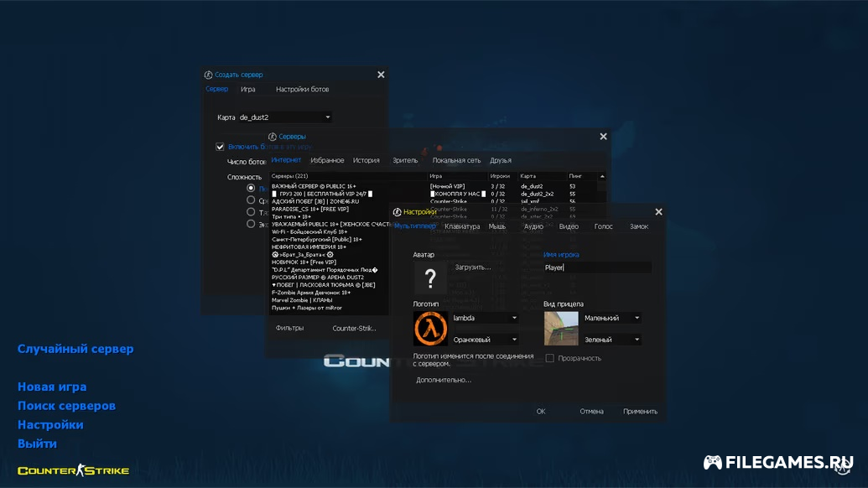Select the Сложность radio starting with 'По'

pos(251,188)
